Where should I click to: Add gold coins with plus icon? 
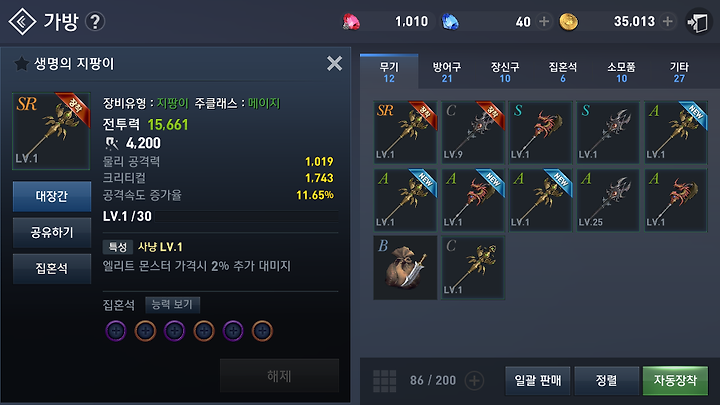point(668,21)
